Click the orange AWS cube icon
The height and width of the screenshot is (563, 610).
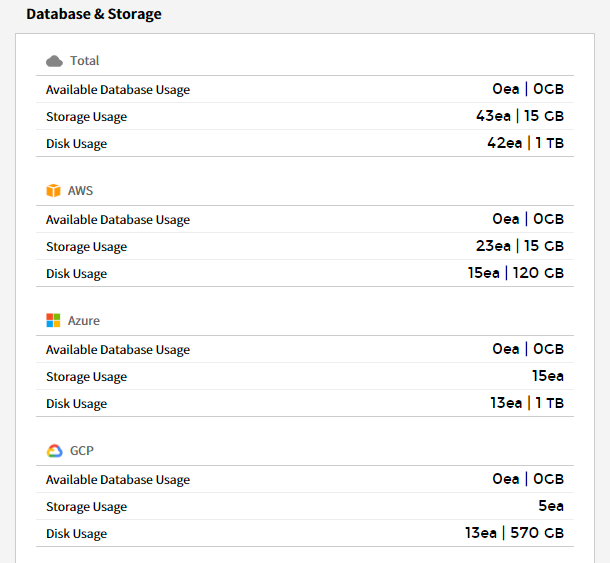[54, 191]
